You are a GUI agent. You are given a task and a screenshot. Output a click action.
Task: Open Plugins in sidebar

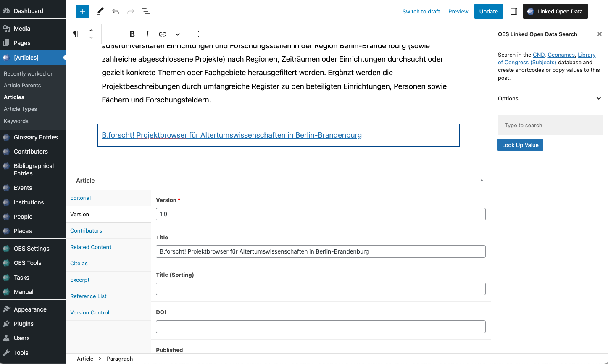(33, 324)
